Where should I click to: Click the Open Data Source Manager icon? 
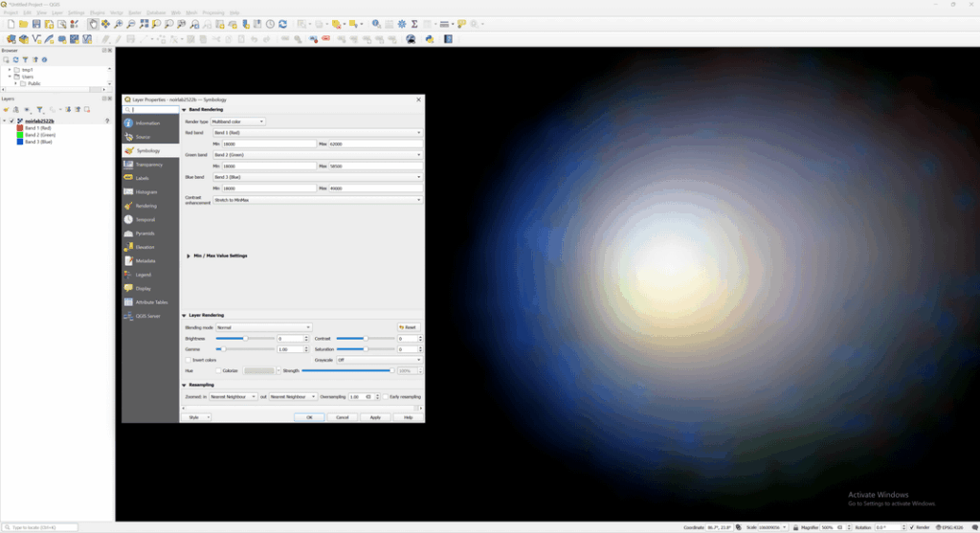click(x=11, y=39)
